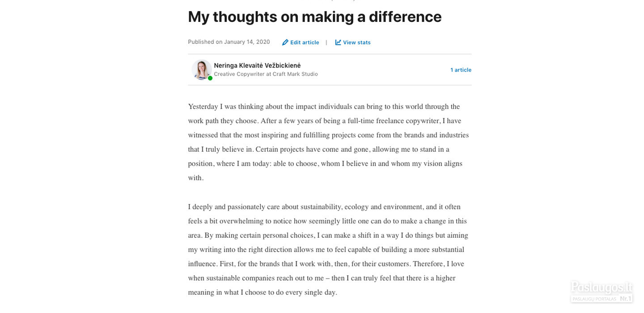Open the Edit article link
This screenshot has width=644, height=313.
tap(301, 43)
